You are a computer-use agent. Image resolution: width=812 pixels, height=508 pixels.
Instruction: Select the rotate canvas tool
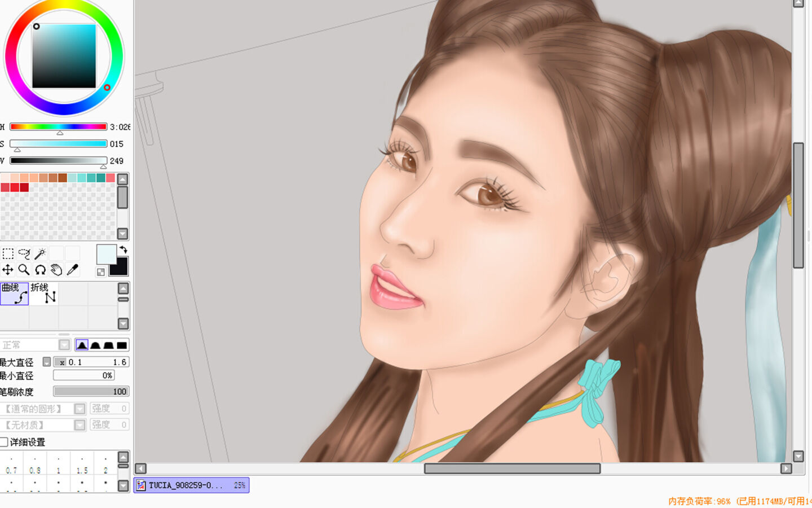point(40,270)
